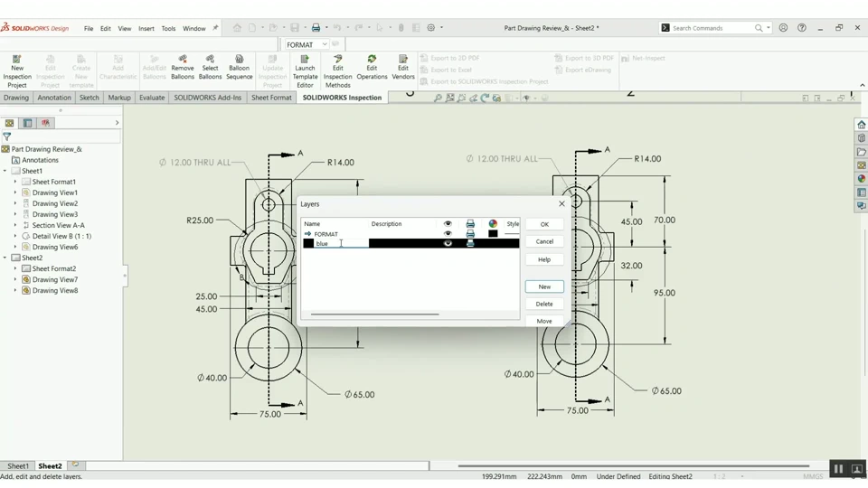Image resolution: width=868 pixels, height=488 pixels.
Task: Click New Inspection Project in the ribbon
Action: (16, 71)
